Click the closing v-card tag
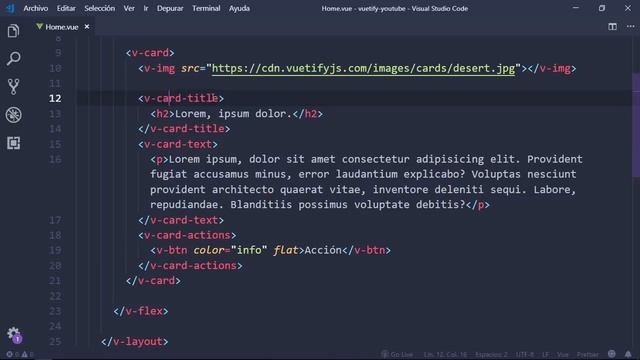This screenshot has width=640, height=360. coord(153,281)
